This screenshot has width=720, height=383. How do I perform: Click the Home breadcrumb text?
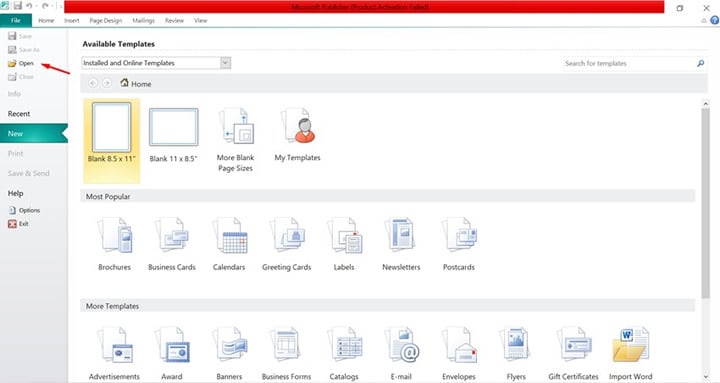(141, 84)
